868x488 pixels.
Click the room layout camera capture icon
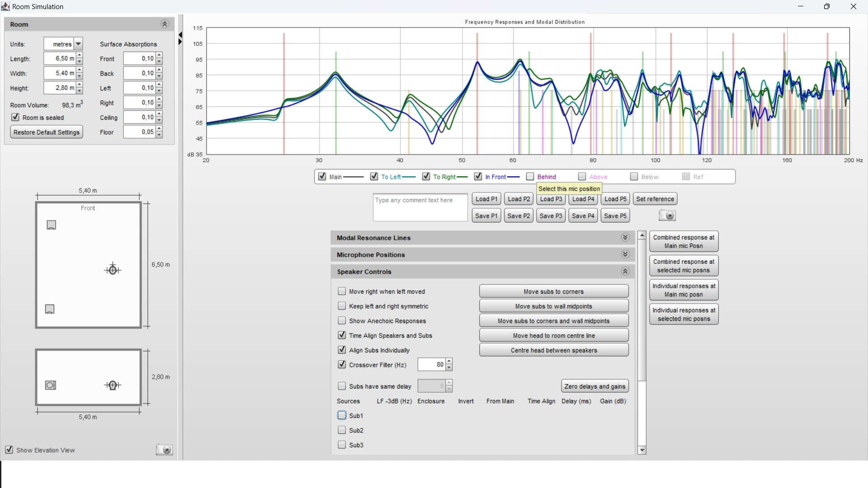point(164,450)
